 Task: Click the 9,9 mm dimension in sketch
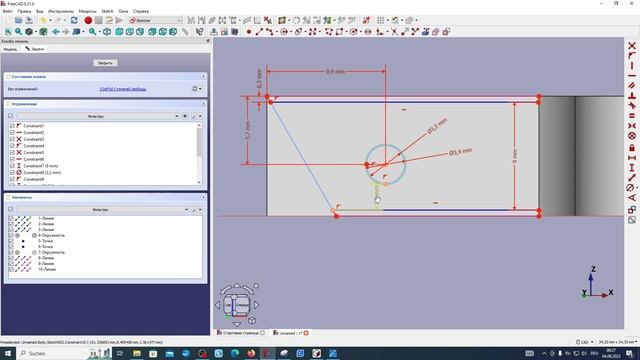point(335,71)
